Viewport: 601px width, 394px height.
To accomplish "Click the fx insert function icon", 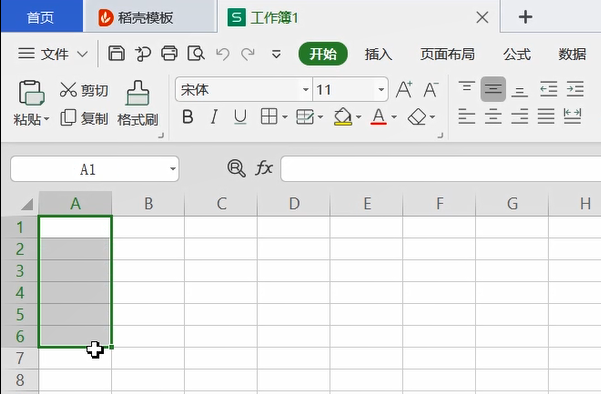I will (264, 168).
